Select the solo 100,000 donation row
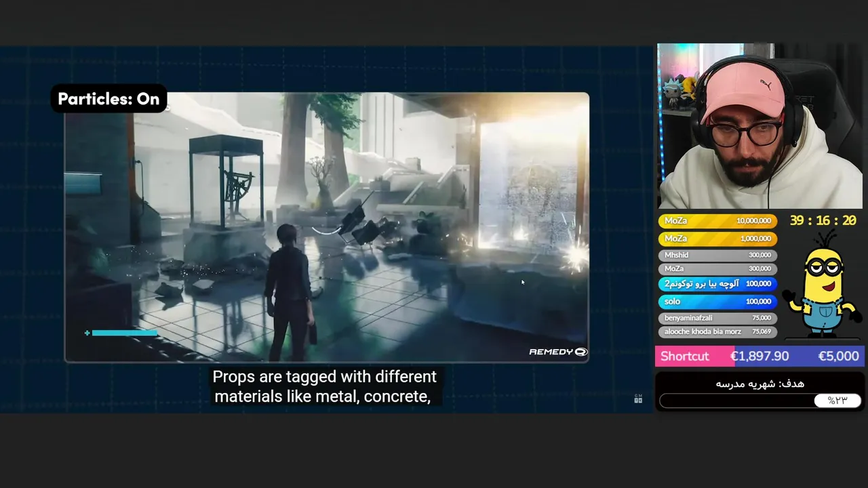The height and width of the screenshot is (488, 868). pos(717,302)
